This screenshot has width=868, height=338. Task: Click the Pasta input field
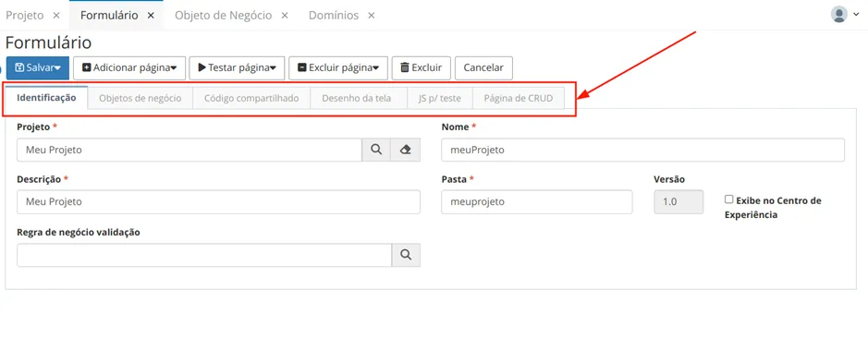tap(536, 202)
